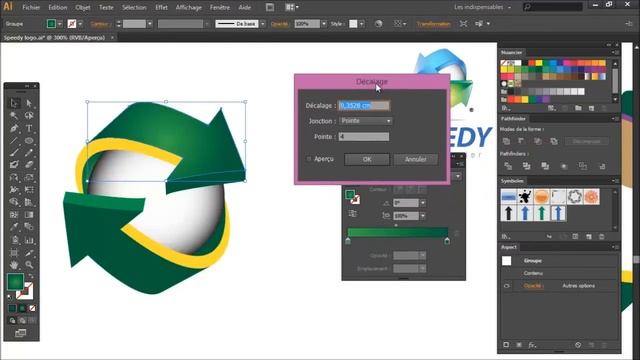
Task: Switch toolbox paint to solid Color mode
Action: point(12,308)
